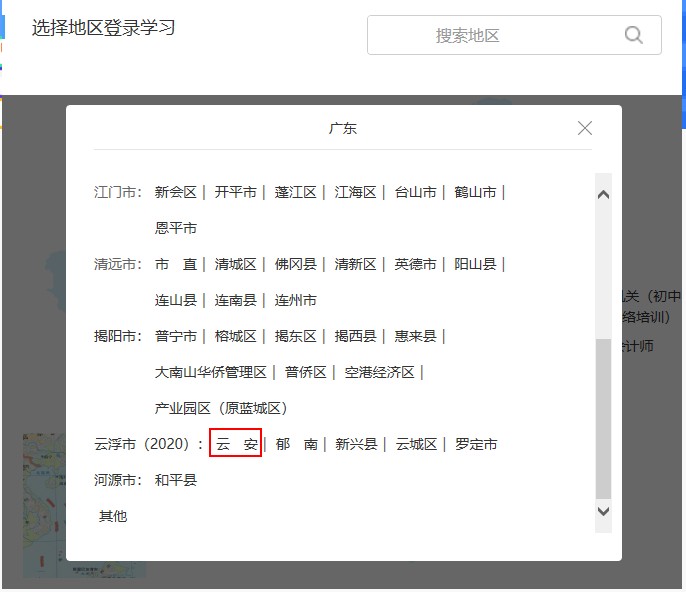Screen dimensions: 686x592
Task: Select 阳山县 region
Action: tap(475, 264)
